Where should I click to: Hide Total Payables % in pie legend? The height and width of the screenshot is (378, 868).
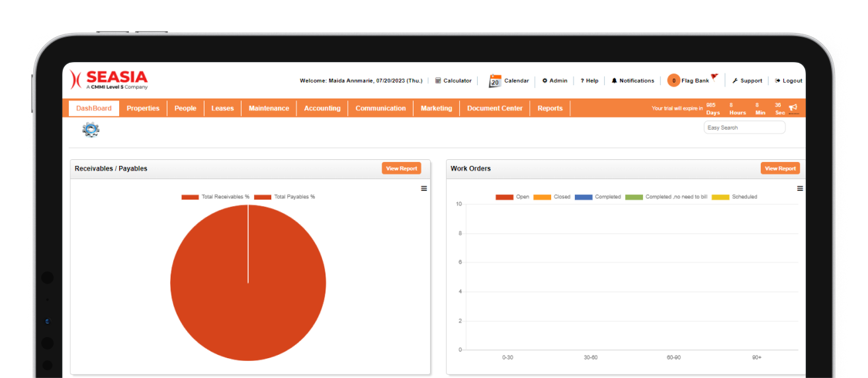[x=263, y=197]
